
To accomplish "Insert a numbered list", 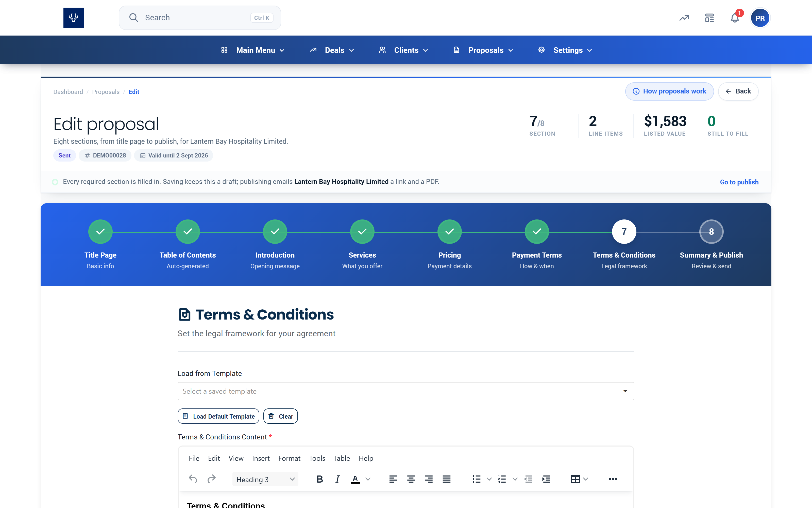I will point(502,479).
